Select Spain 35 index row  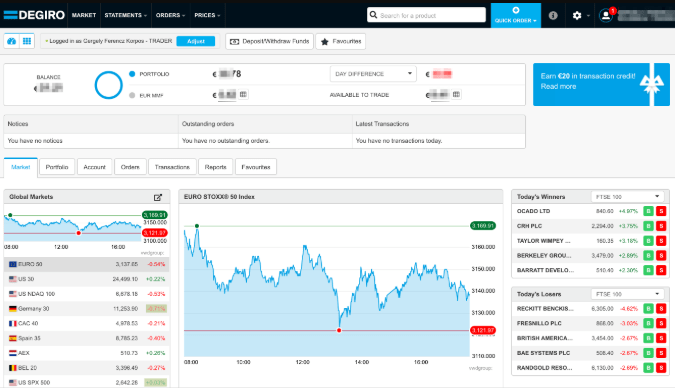[87, 338]
